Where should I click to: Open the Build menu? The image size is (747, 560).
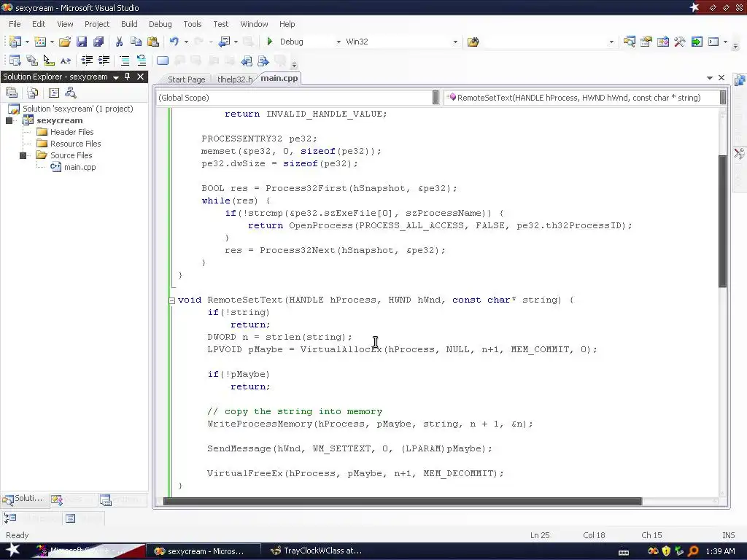click(129, 24)
